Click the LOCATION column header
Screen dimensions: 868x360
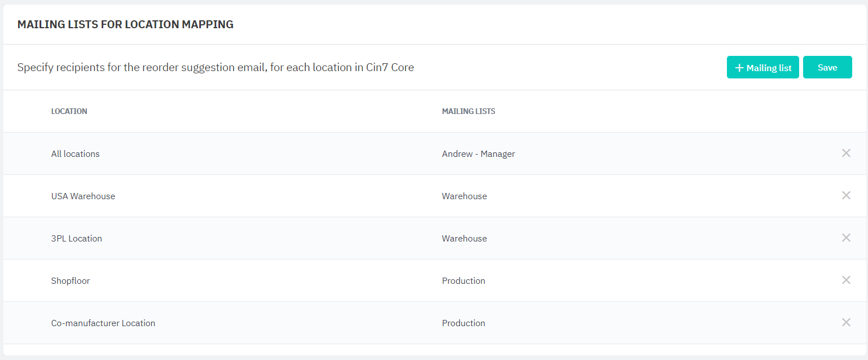click(69, 111)
